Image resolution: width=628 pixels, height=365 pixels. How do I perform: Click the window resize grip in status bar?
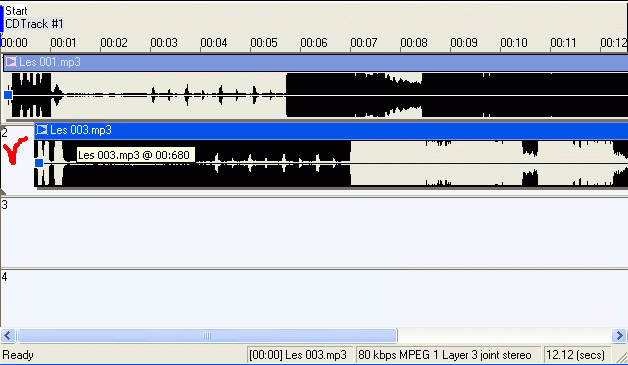point(621,356)
